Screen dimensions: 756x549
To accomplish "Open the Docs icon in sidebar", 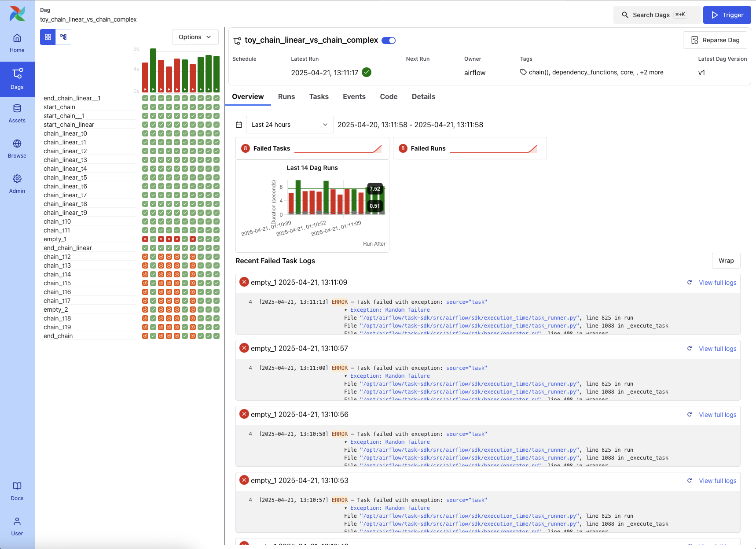I will (x=17, y=490).
